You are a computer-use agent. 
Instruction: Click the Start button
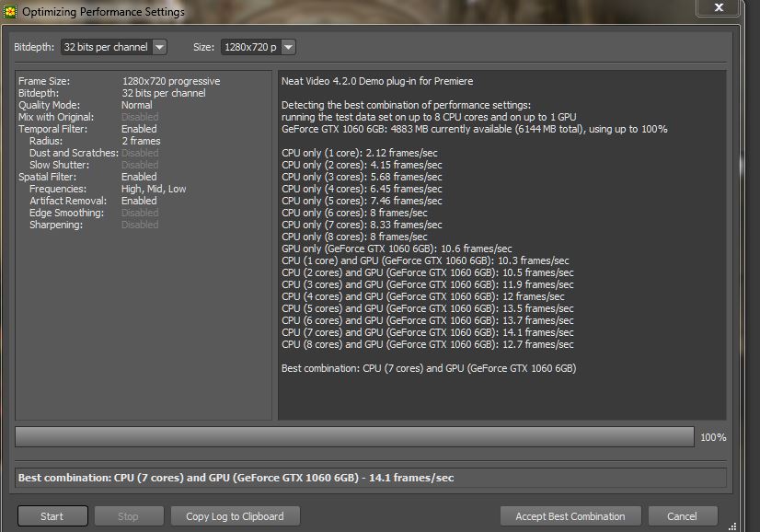pos(52,516)
